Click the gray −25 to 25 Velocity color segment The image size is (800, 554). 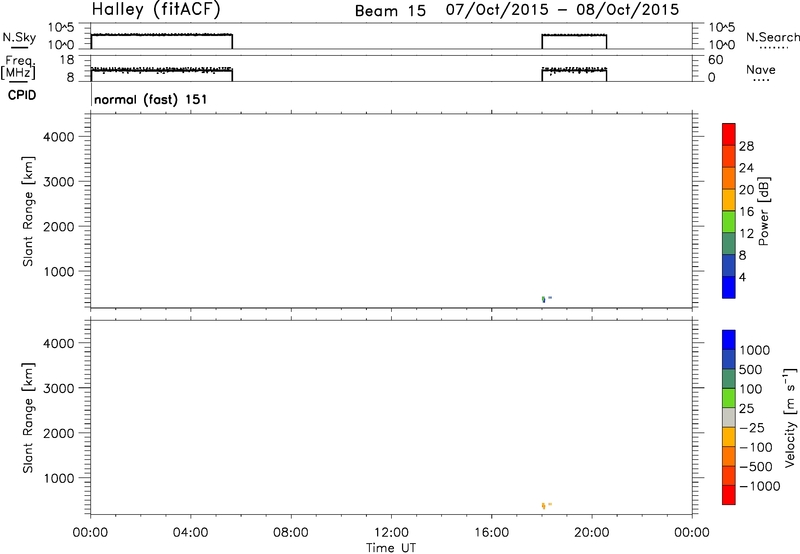729,417
